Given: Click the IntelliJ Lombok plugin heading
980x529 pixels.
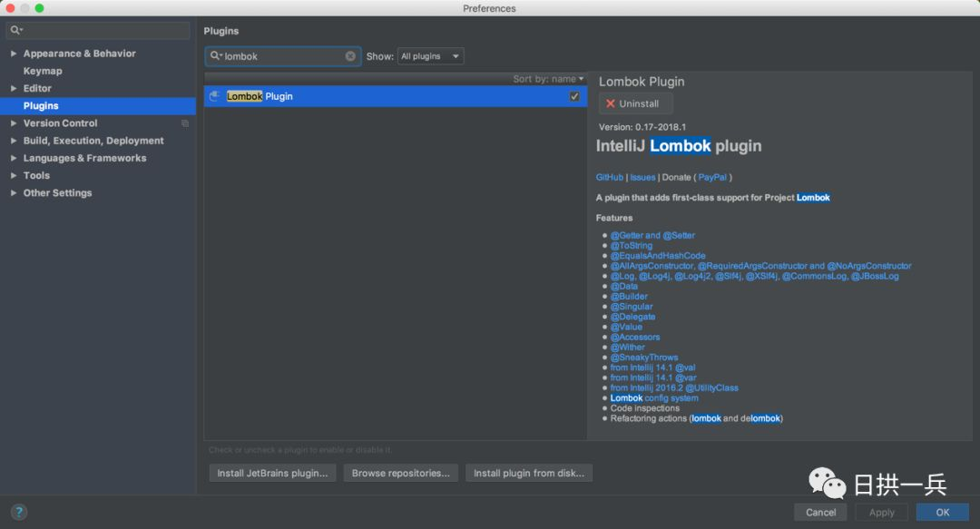Looking at the screenshot, I should pyautogui.click(x=679, y=146).
